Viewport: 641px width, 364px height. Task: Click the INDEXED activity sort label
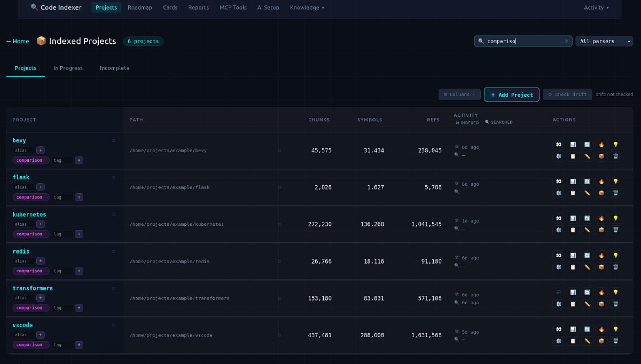pyautogui.click(x=467, y=123)
